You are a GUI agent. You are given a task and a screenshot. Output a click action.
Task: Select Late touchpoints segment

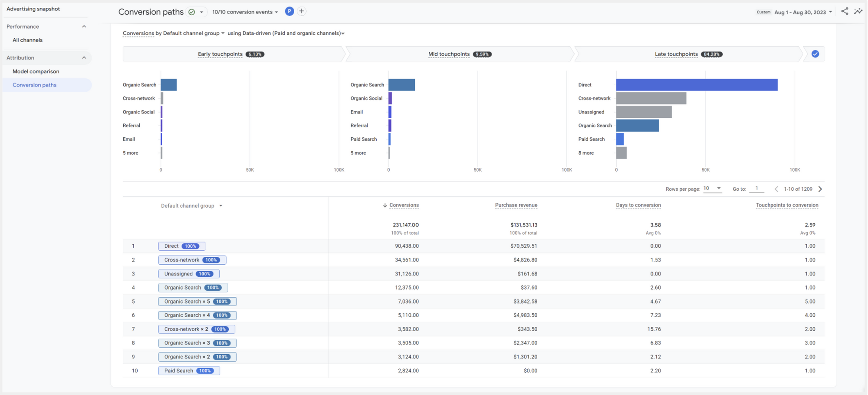click(688, 54)
